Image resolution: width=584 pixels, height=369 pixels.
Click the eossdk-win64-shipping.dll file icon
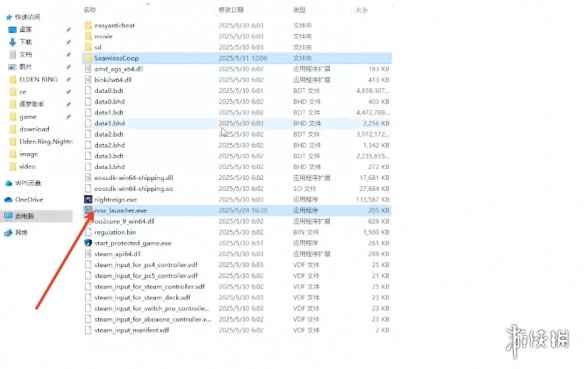pos(88,178)
